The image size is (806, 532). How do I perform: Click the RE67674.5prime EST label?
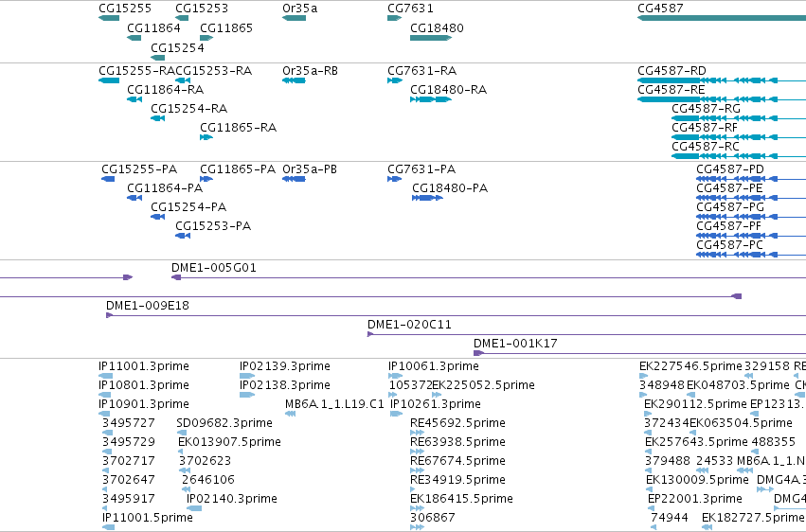(x=458, y=461)
